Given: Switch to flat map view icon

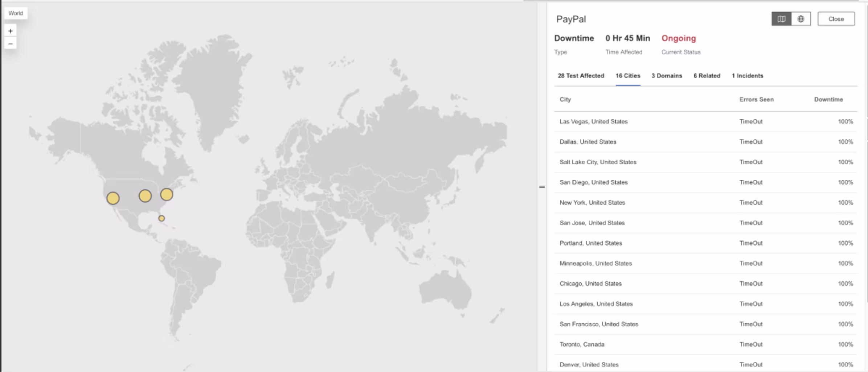Looking at the screenshot, I should coord(781,19).
